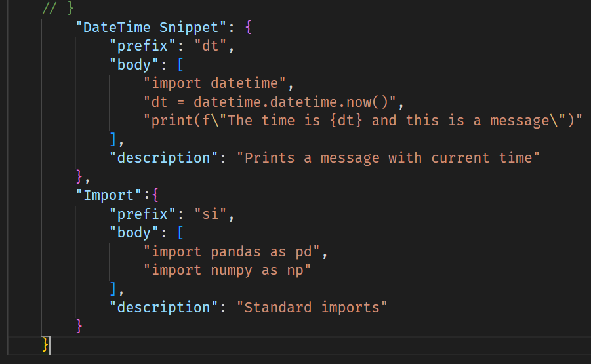This screenshot has width=591, height=364.
Task: Click "Prints a message with current time" text
Action: pos(388,158)
